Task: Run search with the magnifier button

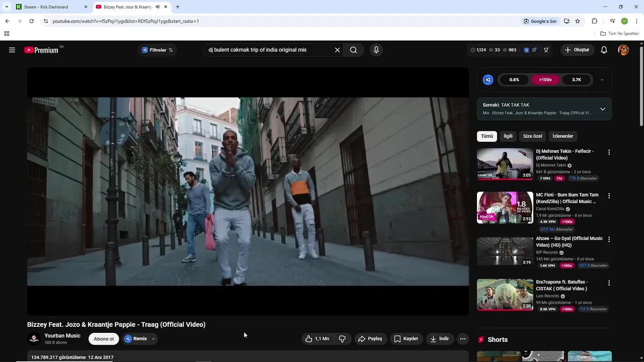Action: pos(354,50)
